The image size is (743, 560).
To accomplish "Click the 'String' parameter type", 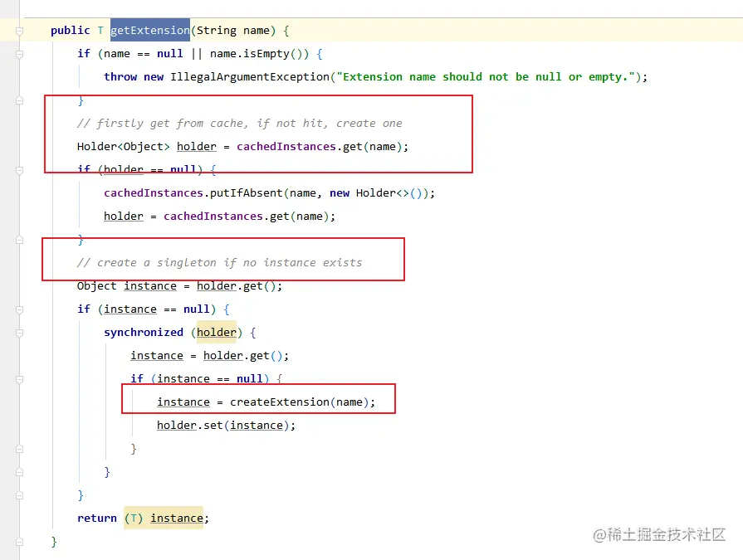I will [x=217, y=31].
